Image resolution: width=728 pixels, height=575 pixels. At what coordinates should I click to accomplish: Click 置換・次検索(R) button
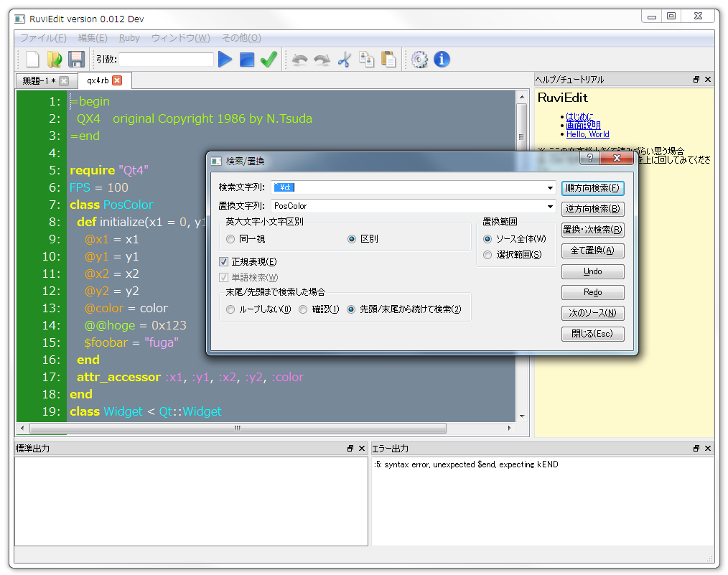coord(592,230)
